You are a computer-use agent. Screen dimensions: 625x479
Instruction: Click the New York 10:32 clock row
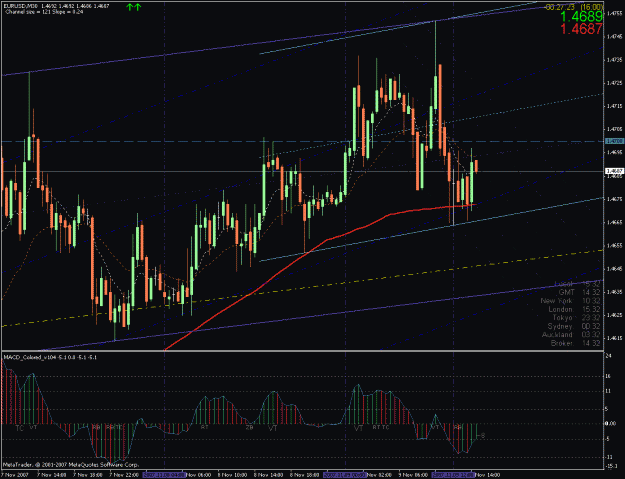coord(570,301)
